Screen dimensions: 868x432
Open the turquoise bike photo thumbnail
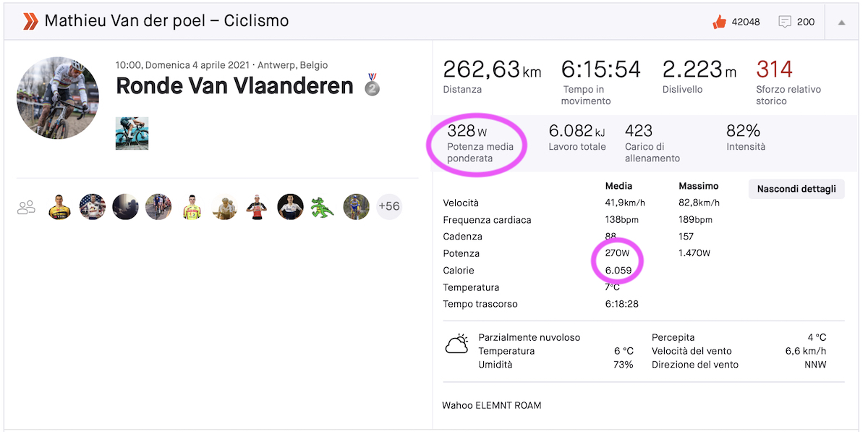click(x=132, y=133)
